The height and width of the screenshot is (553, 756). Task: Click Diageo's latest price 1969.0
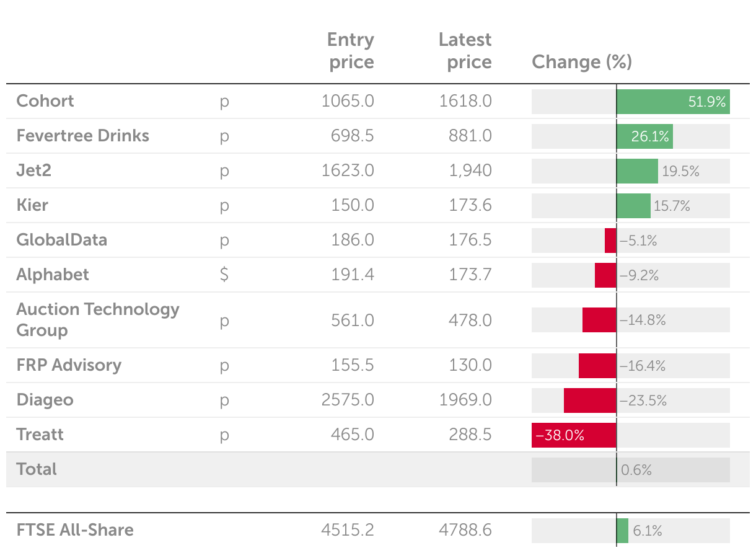click(465, 400)
